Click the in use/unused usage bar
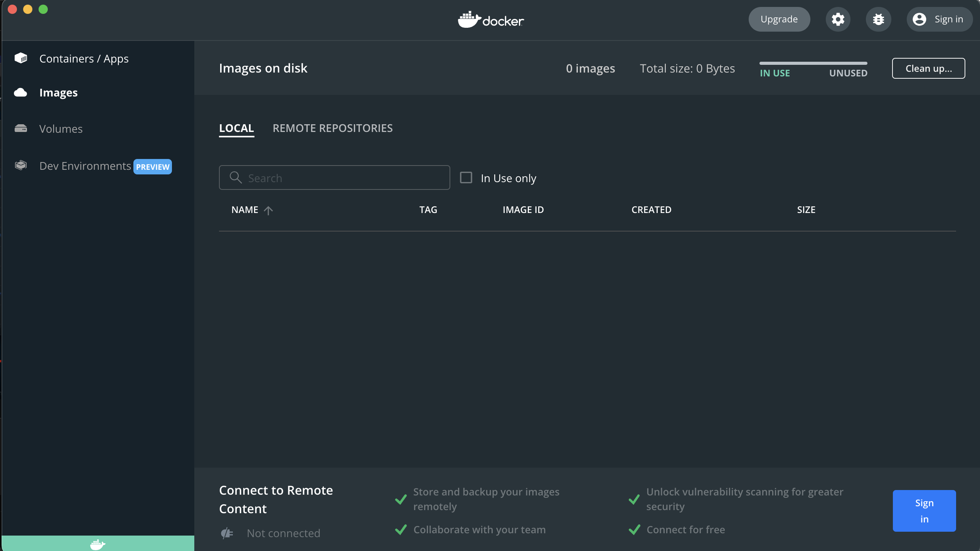Image resolution: width=980 pixels, height=551 pixels. tap(813, 63)
